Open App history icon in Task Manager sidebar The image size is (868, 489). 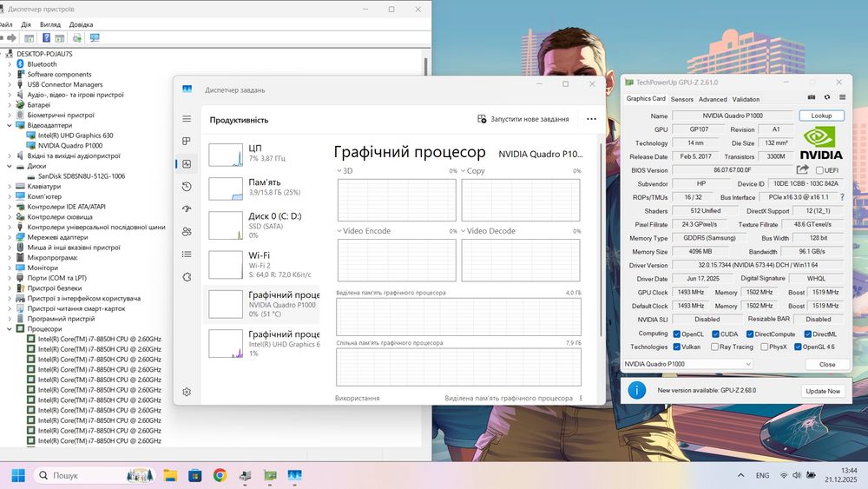coord(187,187)
